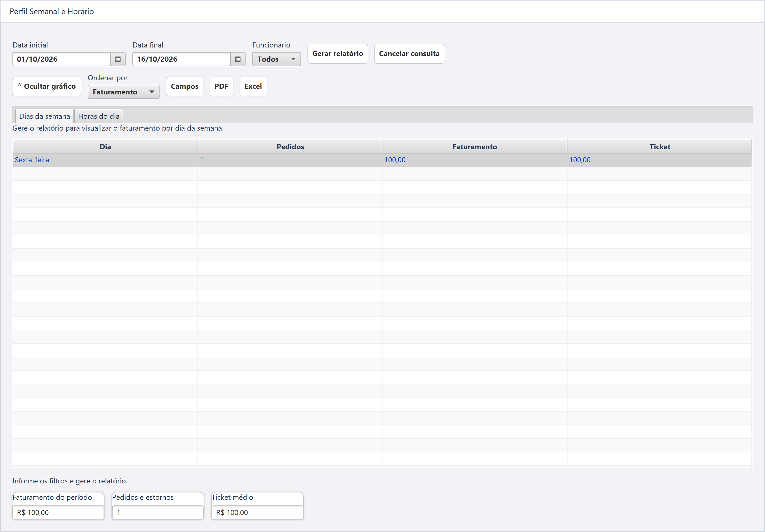The height and width of the screenshot is (532, 765).
Task: Sort by the Pedidos column header
Action: click(x=290, y=147)
